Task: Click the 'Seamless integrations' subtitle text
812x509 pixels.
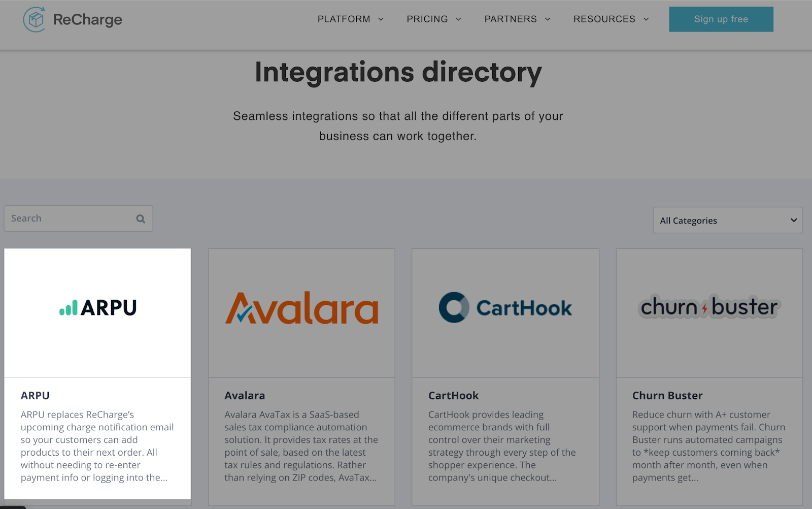Action: [x=398, y=126]
